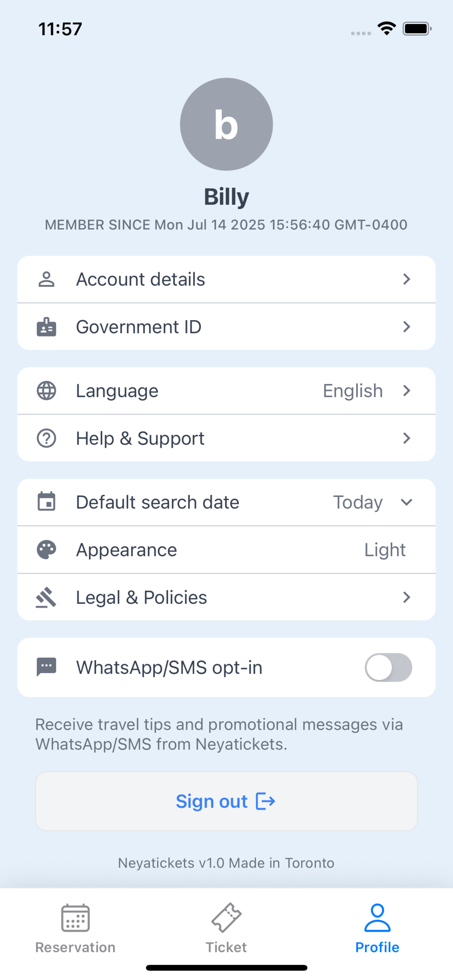Select the Profile tab
The image size is (453, 980).
coord(377,927)
